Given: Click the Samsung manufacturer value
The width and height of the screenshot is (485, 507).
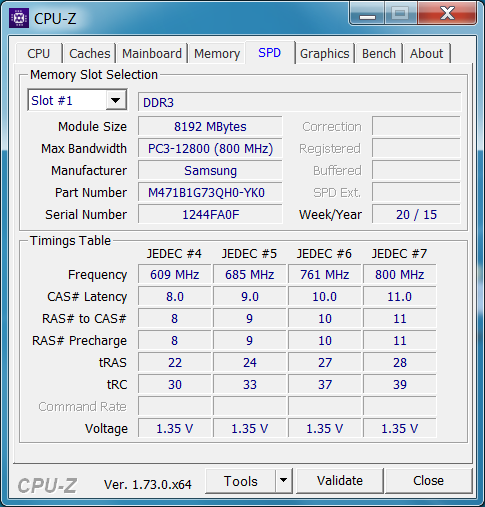Looking at the screenshot, I should [210, 171].
